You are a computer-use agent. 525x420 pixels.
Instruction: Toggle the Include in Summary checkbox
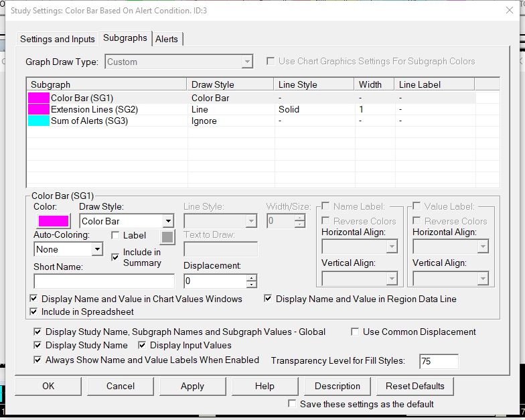tap(115, 257)
